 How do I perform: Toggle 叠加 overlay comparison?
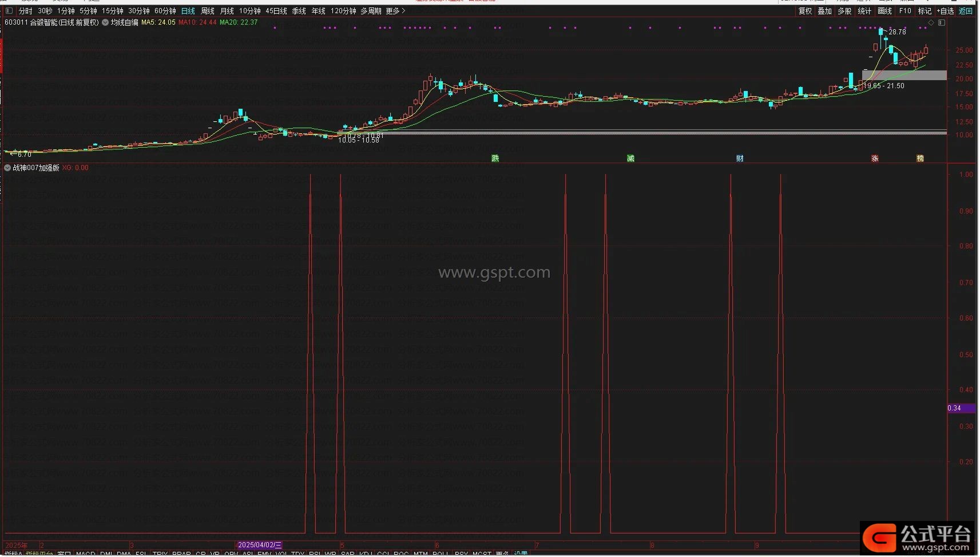click(x=824, y=11)
